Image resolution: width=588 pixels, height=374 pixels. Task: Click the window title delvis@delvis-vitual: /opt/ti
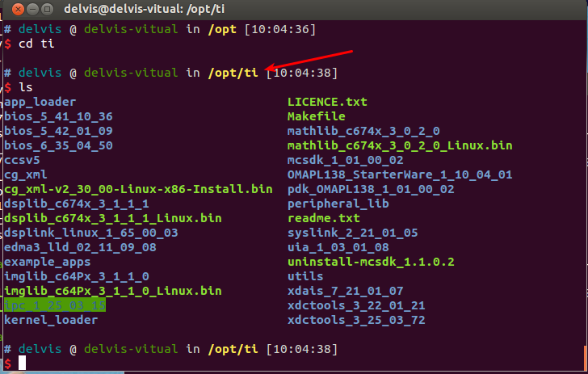[145, 9]
